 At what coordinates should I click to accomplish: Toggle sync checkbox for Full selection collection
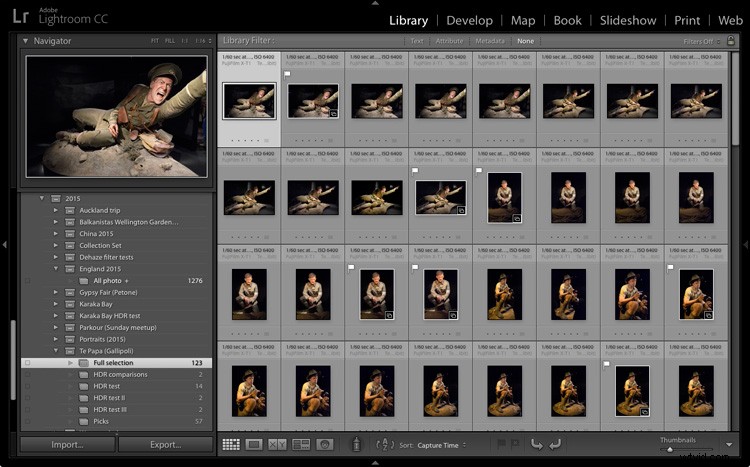click(27, 363)
